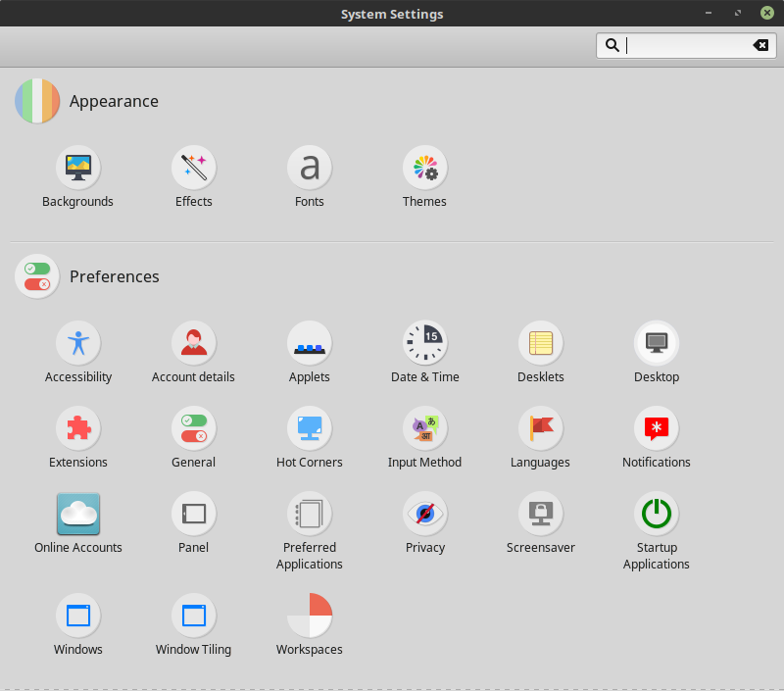The width and height of the screenshot is (784, 691).
Task: Open Desktop preferences icon
Action: tap(657, 344)
